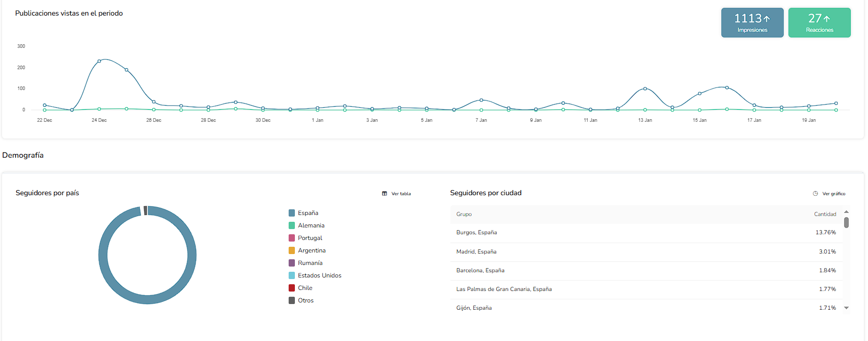This screenshot has height=341, width=868.
Task: Click the up arrow on the Reacciones card
Action: (x=827, y=19)
